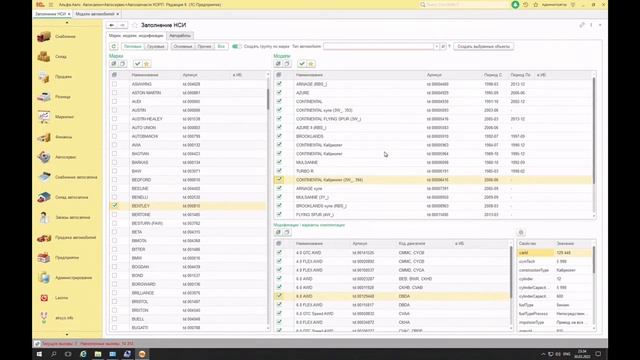The image size is (640, 360).
Task: Toggle Создать группу по марке switch
Action: point(236,47)
